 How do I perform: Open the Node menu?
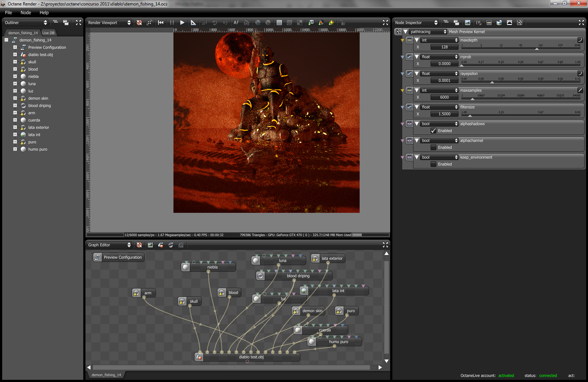(x=26, y=12)
